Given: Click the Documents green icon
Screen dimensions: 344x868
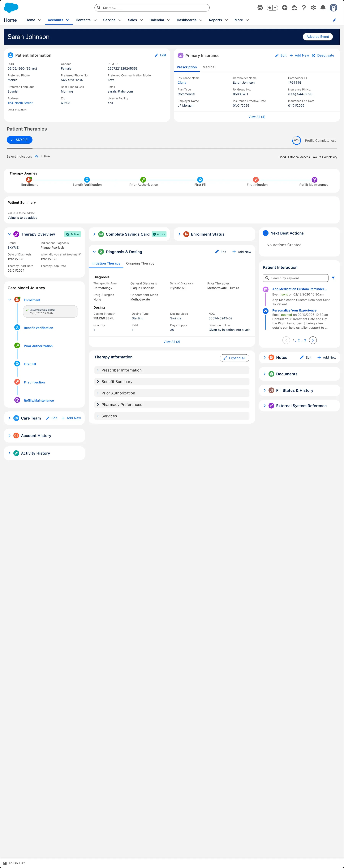Looking at the screenshot, I should coord(271,374).
